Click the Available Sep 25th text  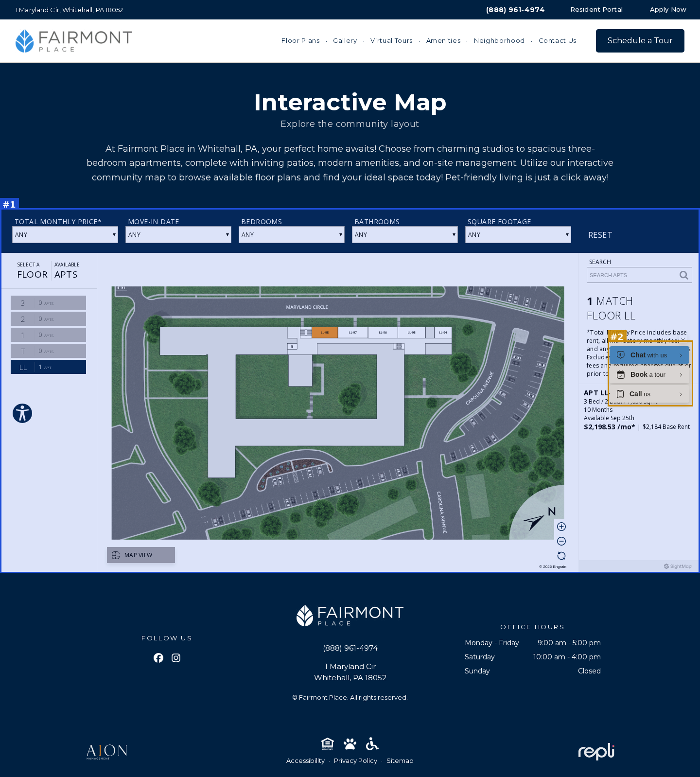tap(609, 418)
